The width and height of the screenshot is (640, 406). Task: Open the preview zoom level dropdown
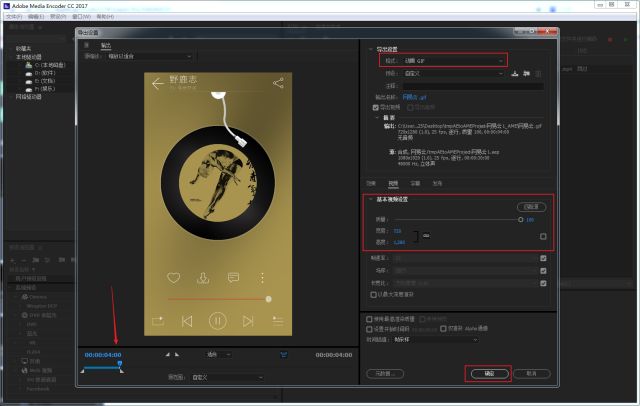click(219, 355)
